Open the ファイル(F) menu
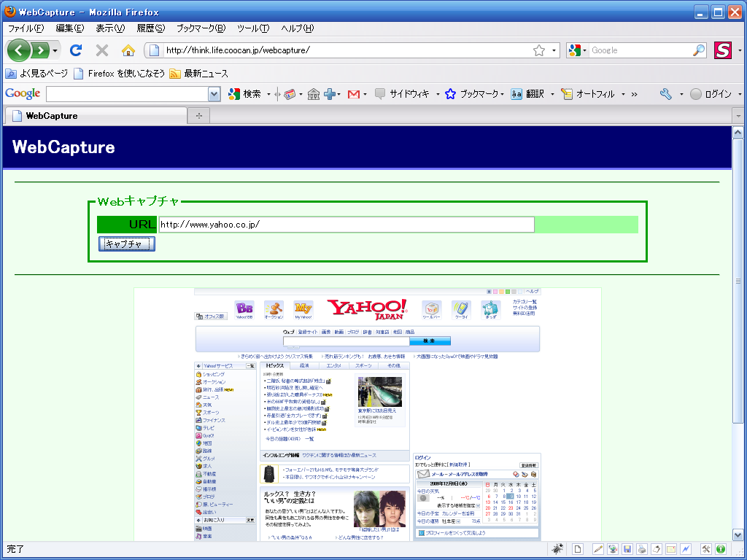 pyautogui.click(x=26, y=28)
